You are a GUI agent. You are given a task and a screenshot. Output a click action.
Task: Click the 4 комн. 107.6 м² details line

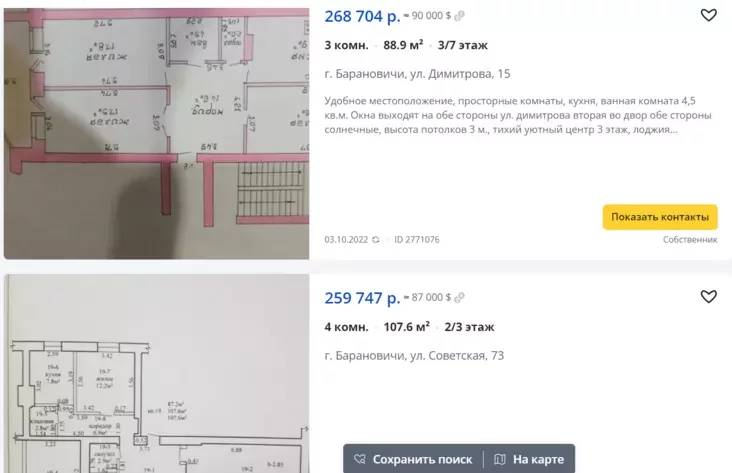tap(409, 327)
